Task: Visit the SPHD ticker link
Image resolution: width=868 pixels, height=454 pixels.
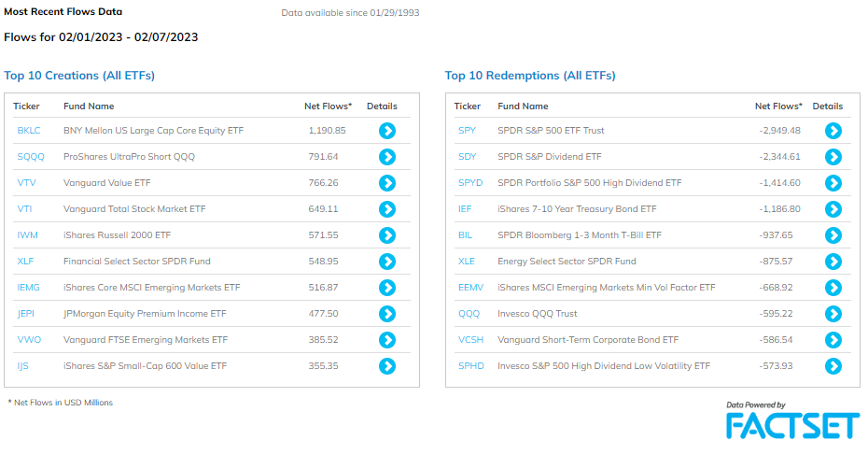Action: 471,366
